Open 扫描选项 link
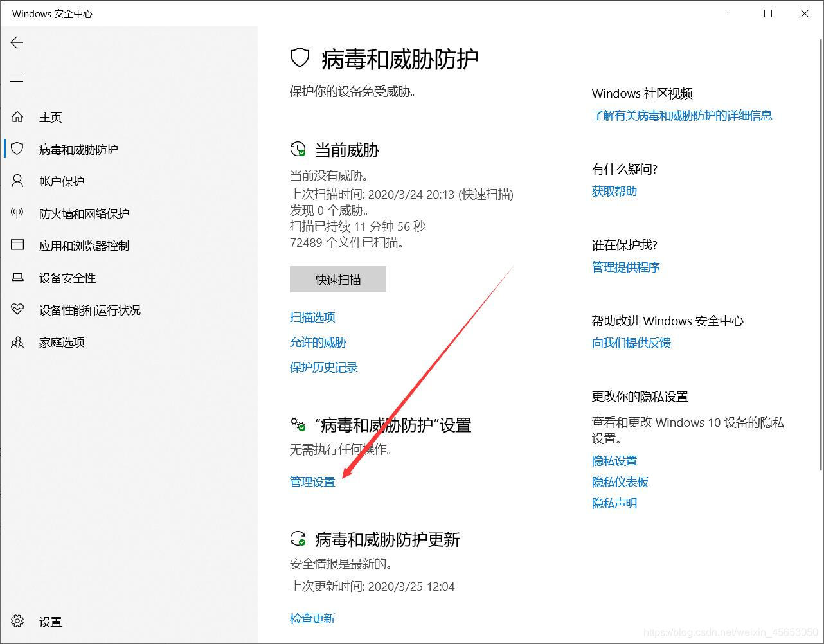This screenshot has height=644, width=824. point(312,317)
